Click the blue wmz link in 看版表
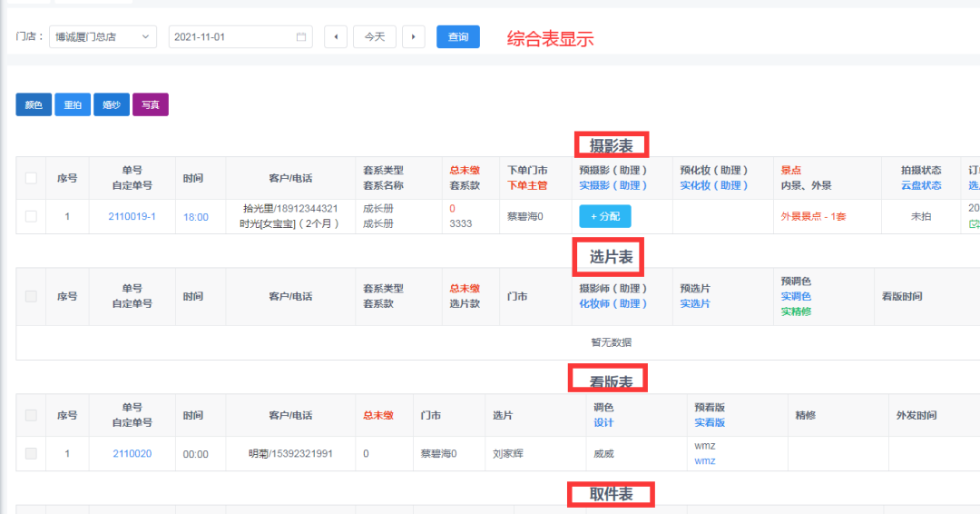 click(x=704, y=460)
